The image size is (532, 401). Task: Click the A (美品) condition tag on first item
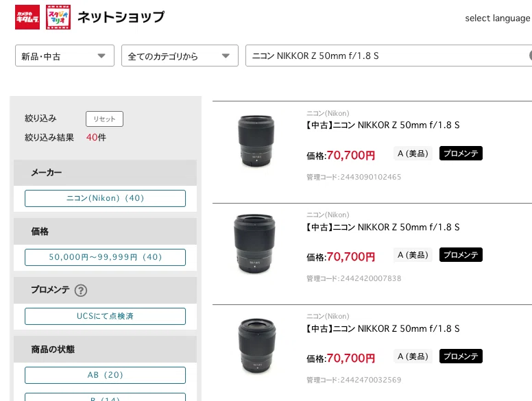(413, 154)
